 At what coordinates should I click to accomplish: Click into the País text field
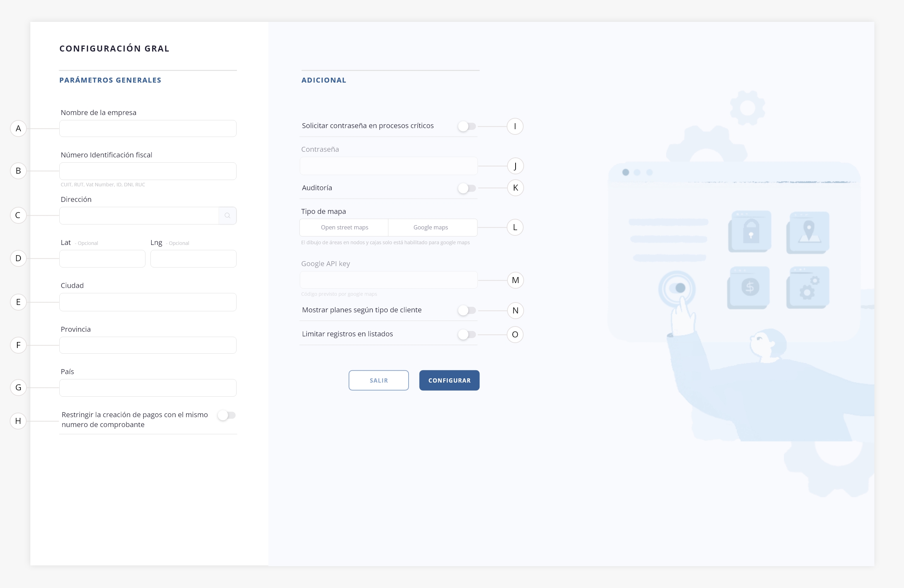(148, 388)
